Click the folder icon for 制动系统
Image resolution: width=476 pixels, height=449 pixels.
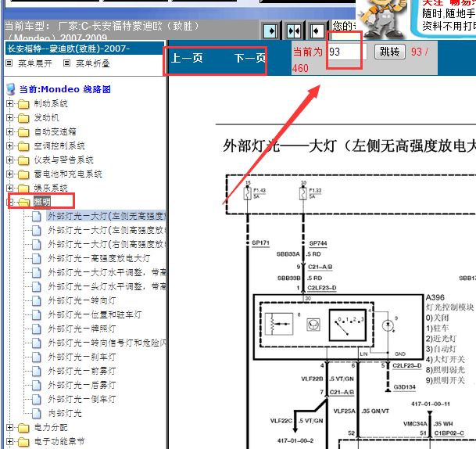pos(23,104)
